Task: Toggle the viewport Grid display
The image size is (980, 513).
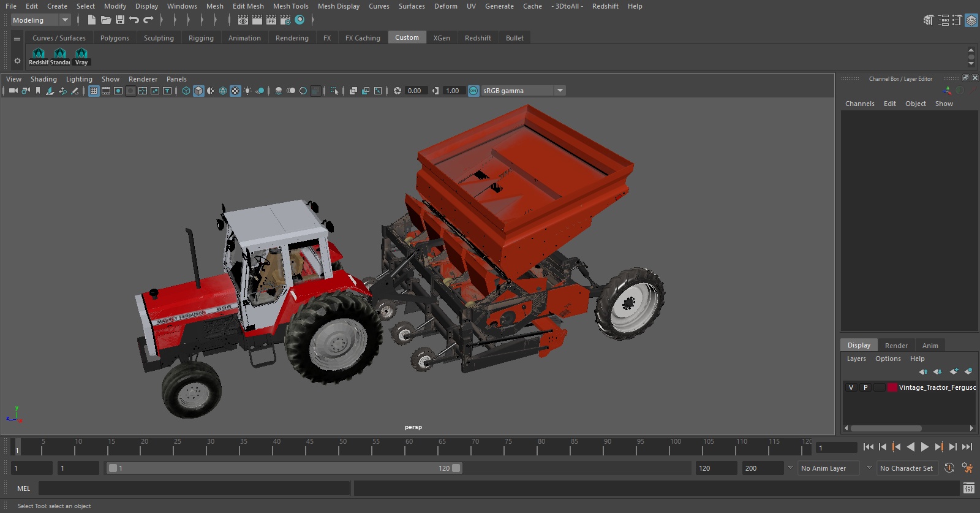Action: point(94,91)
